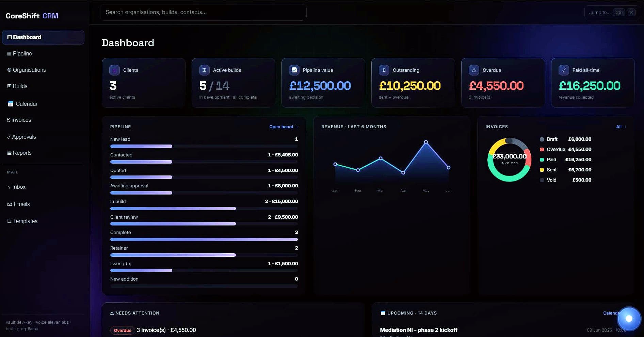Click the Overdue legend red swatch
The image size is (644, 337).
point(542,150)
